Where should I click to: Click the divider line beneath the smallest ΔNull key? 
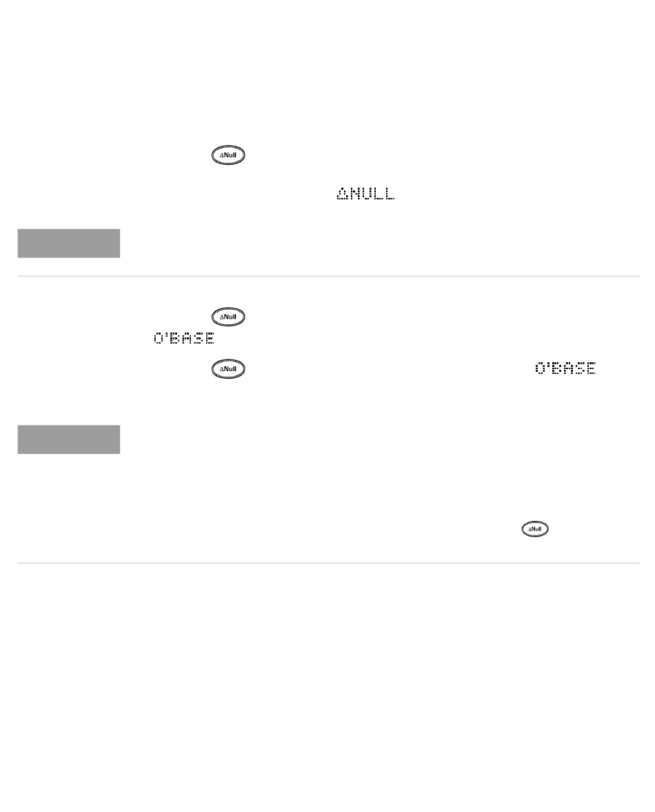pos(329,564)
